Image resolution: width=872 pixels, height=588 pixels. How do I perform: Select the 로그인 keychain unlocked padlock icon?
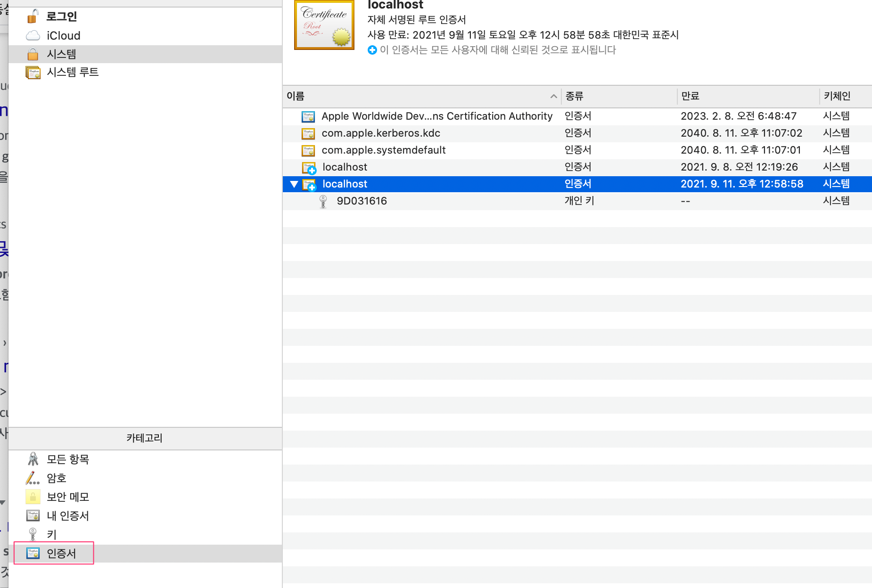pyautogui.click(x=33, y=16)
